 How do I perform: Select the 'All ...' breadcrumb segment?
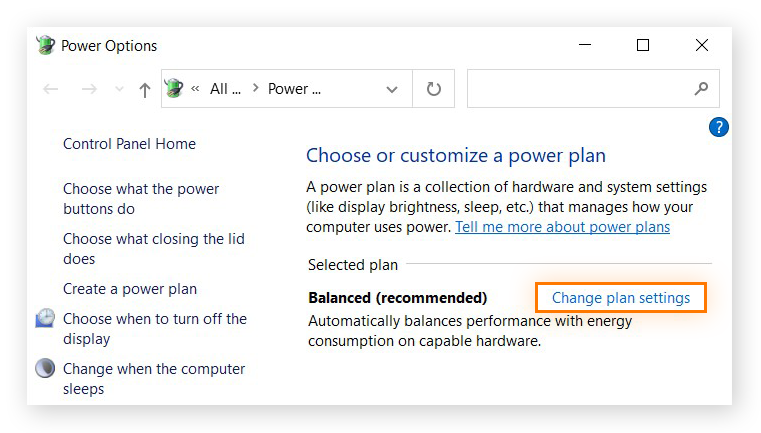coord(225,89)
